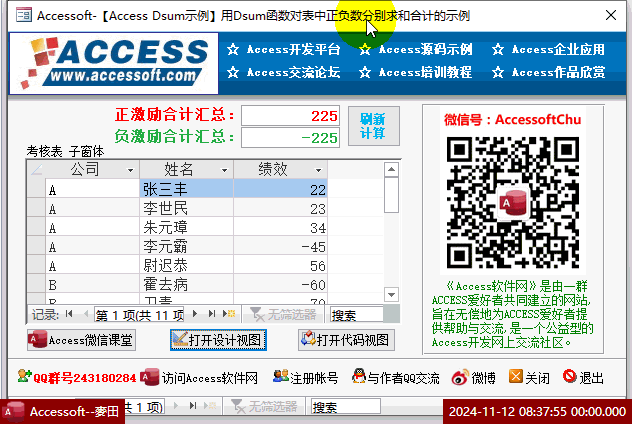The image size is (632, 424).
Task: Click the select-all corner of the datasheet
Action: tap(36, 170)
